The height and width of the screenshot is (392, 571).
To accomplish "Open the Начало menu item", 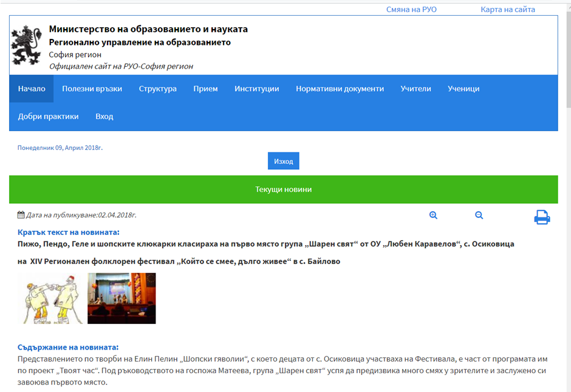I will (x=32, y=89).
